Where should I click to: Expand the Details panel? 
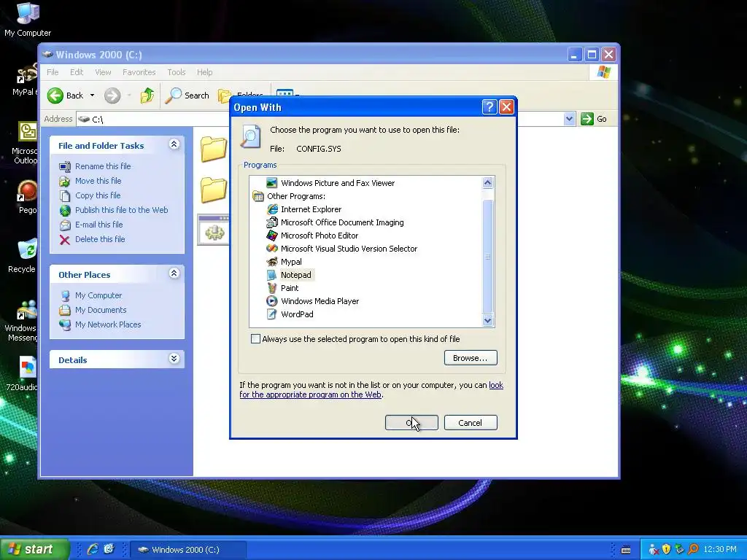click(174, 359)
